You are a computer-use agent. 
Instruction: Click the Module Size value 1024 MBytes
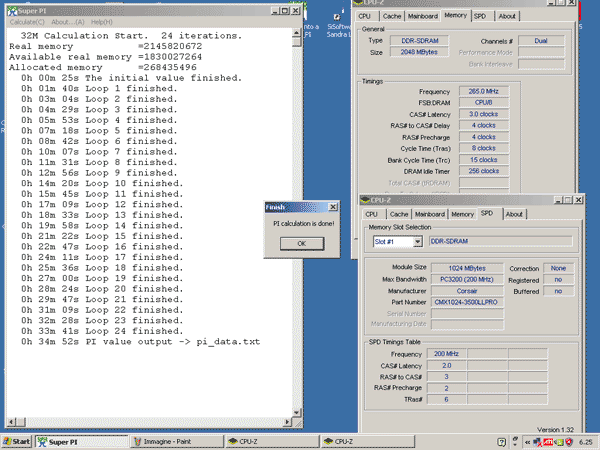point(467,268)
